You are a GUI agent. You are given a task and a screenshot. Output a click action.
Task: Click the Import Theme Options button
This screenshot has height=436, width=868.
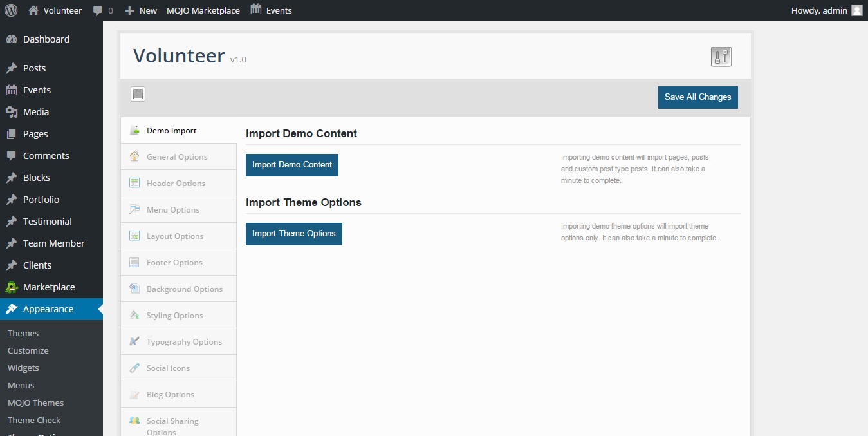coord(294,234)
